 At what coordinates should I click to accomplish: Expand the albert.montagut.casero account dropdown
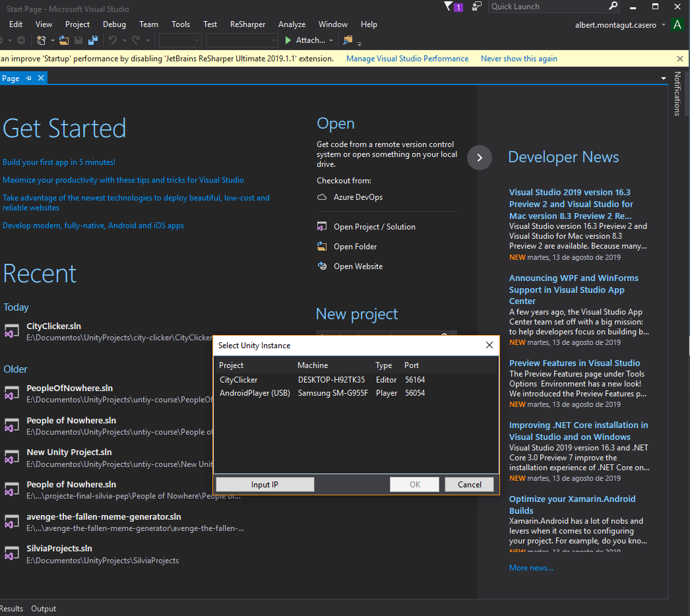[x=663, y=25]
